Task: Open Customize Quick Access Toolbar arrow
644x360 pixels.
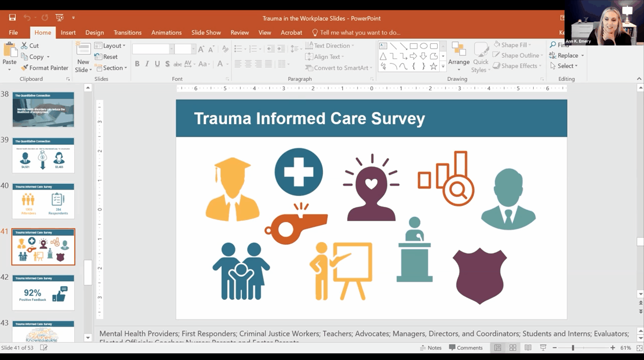Action: (73, 18)
